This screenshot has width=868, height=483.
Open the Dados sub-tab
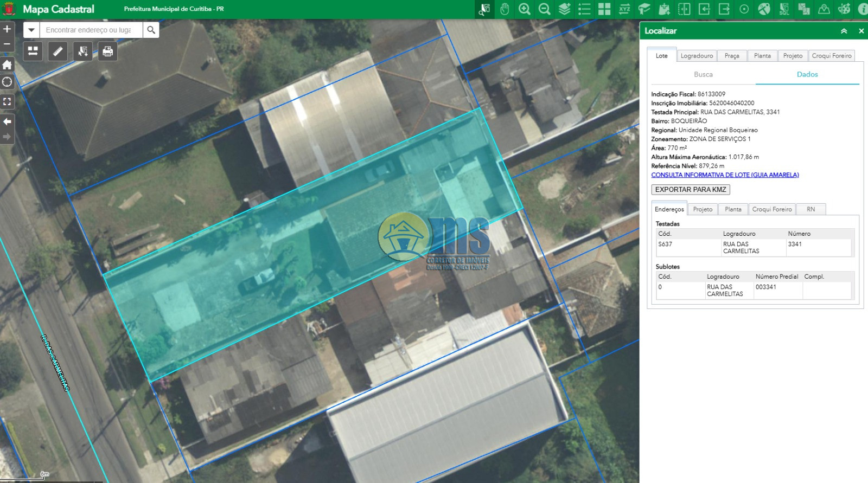click(807, 74)
